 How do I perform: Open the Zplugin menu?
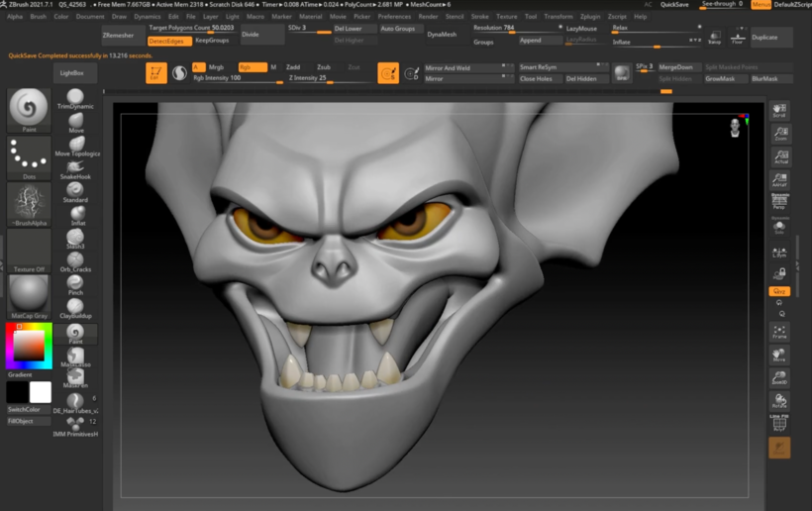point(590,17)
